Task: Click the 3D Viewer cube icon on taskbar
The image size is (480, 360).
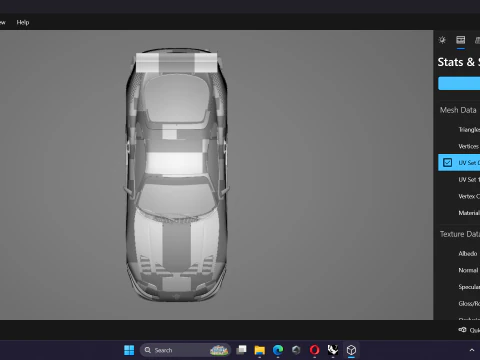Action: tap(351, 350)
